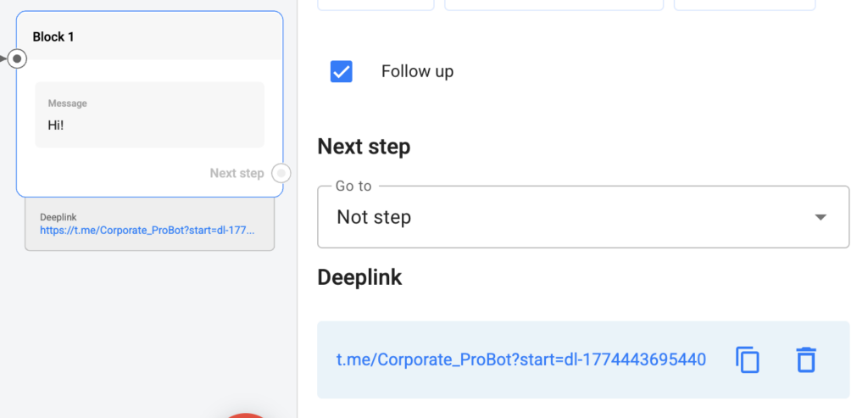The height and width of the screenshot is (418, 868).
Task: Click the leftmost cut-off field at top
Action: click(x=376, y=4)
